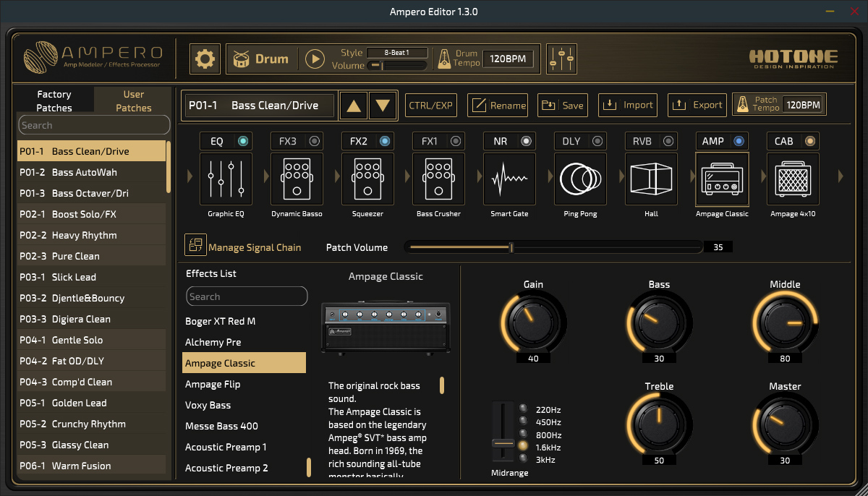Select the 1.6kHz midrange frequency

point(524,446)
